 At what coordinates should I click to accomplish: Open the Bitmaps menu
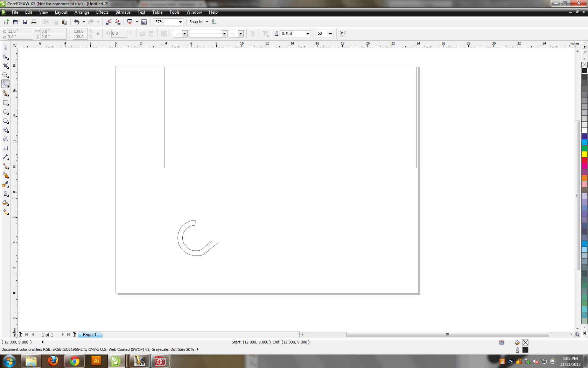pyautogui.click(x=123, y=12)
